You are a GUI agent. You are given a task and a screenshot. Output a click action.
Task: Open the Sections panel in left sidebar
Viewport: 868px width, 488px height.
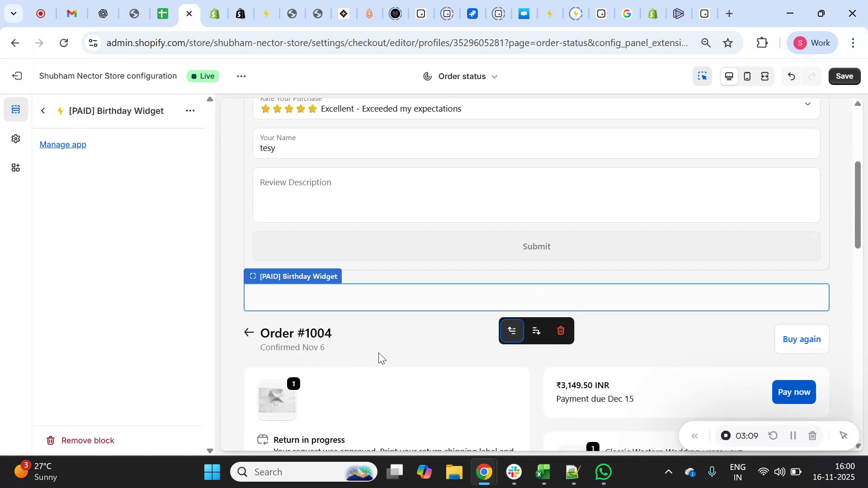[x=16, y=109]
